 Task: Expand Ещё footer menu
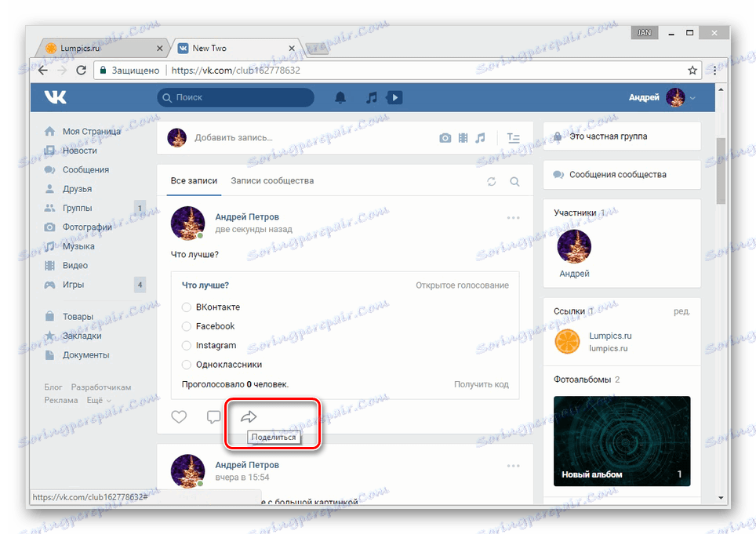click(99, 401)
